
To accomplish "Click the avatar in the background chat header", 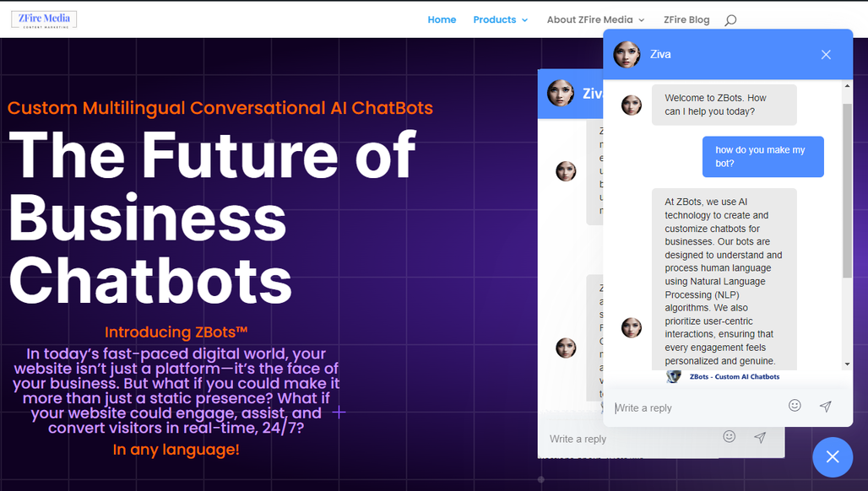I will point(560,93).
